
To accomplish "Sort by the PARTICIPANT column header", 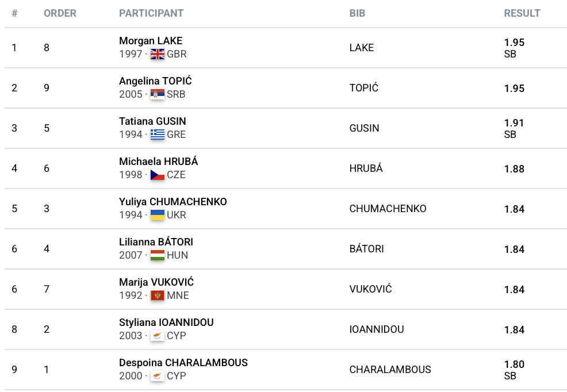I will (151, 13).
